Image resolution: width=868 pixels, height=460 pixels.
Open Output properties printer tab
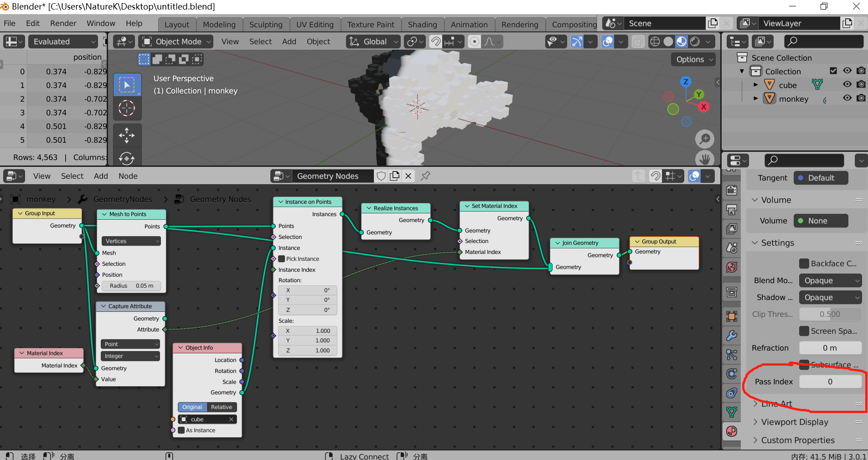pyautogui.click(x=732, y=209)
